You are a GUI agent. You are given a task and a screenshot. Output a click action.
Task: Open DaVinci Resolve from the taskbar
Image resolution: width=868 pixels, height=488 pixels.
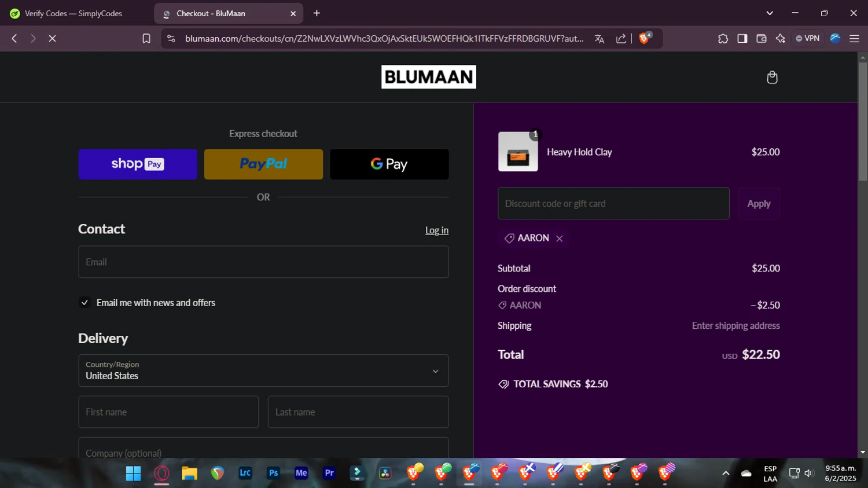(x=385, y=474)
